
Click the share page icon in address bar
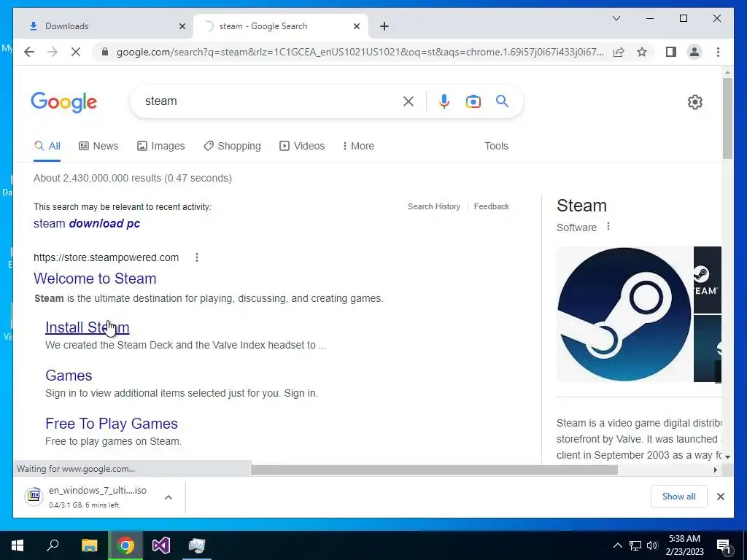click(619, 52)
